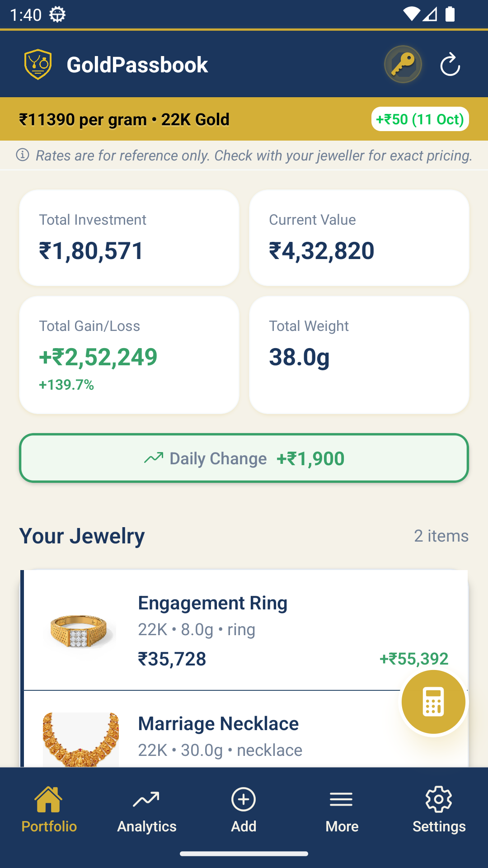Image resolution: width=488 pixels, height=868 pixels.
Task: Select the Total Investment card
Action: click(129, 238)
